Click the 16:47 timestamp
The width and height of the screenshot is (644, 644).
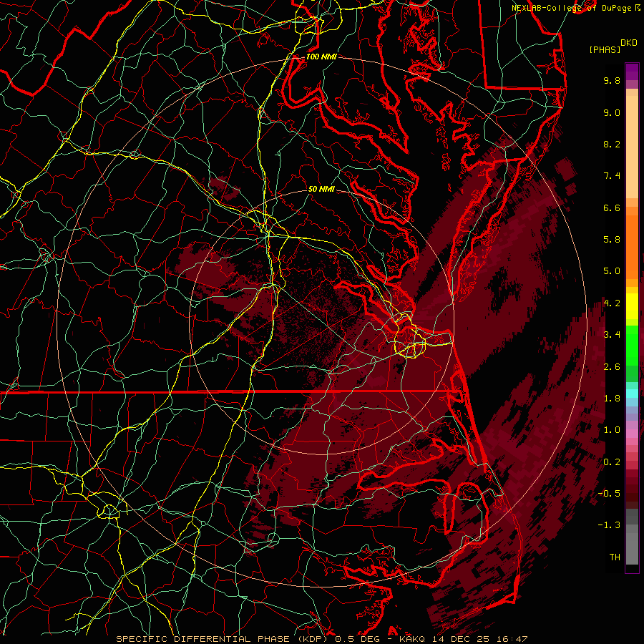(512, 639)
